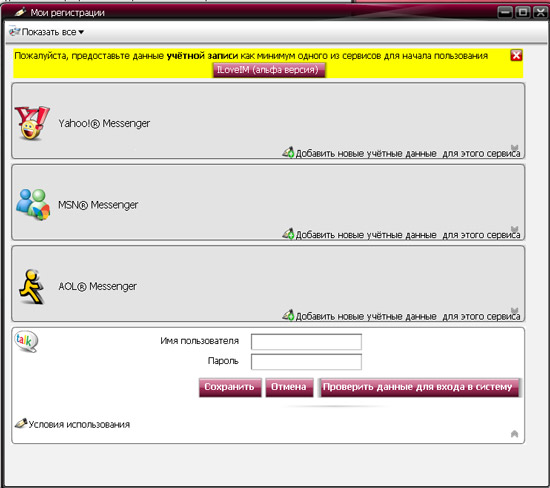Click the AOL running man icon

click(32, 286)
